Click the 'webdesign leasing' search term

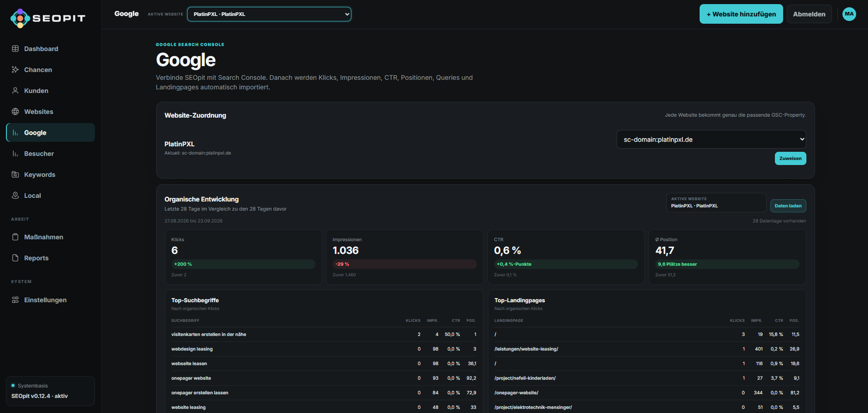(192, 349)
